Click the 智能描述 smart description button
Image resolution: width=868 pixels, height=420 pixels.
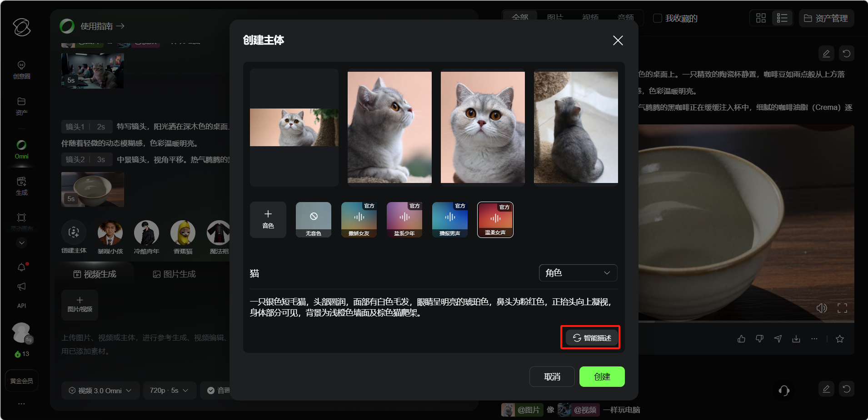(x=592, y=338)
